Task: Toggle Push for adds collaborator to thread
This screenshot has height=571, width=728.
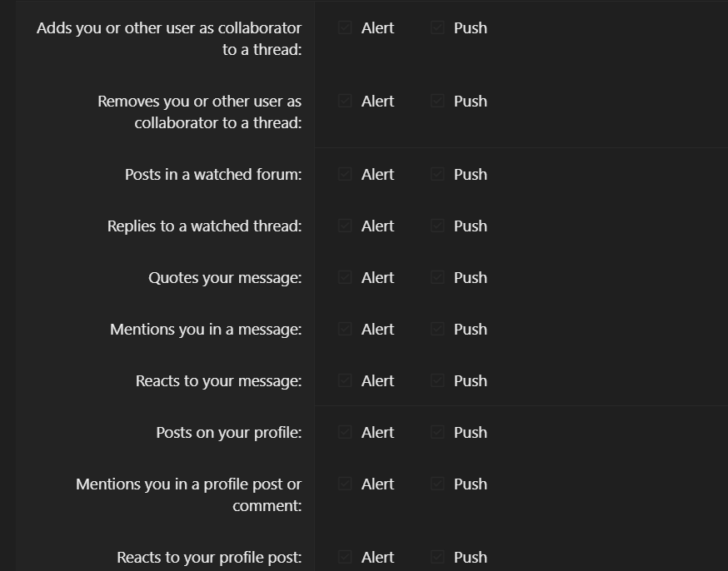Action: (x=438, y=28)
